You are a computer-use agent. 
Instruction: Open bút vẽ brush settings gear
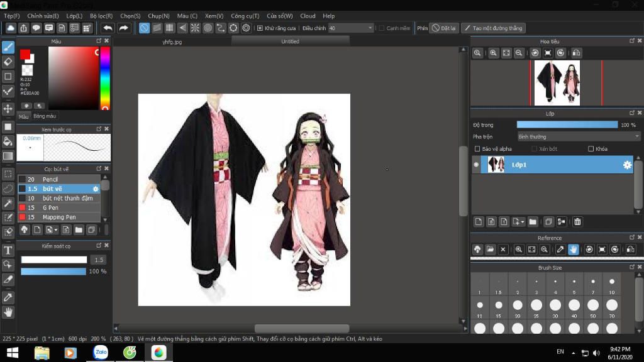point(96,189)
